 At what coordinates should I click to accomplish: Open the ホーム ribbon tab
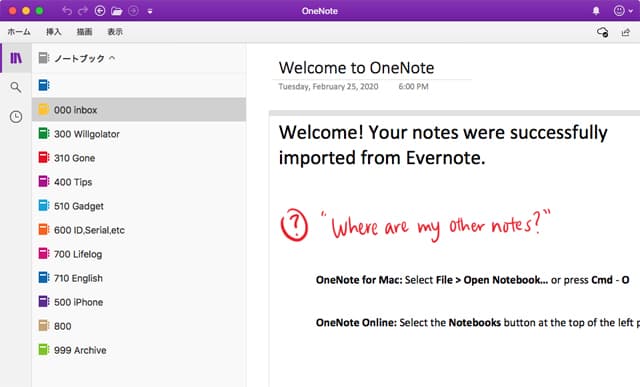coord(19,32)
